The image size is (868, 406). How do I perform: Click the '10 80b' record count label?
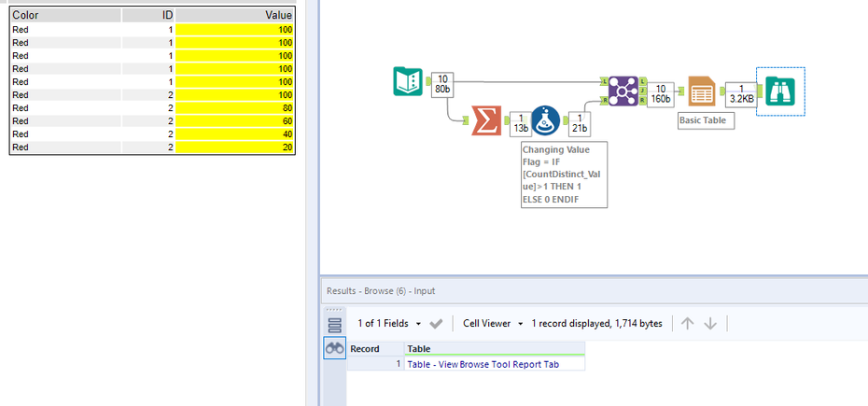(442, 84)
